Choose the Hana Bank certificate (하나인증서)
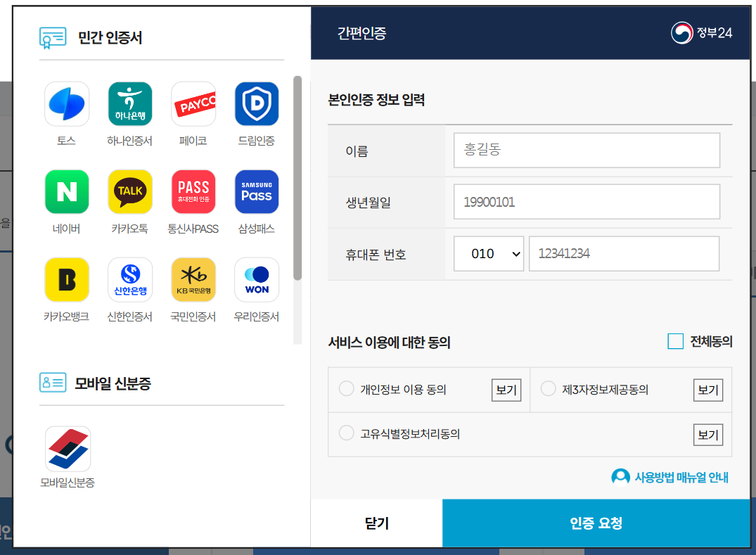 tap(130, 103)
